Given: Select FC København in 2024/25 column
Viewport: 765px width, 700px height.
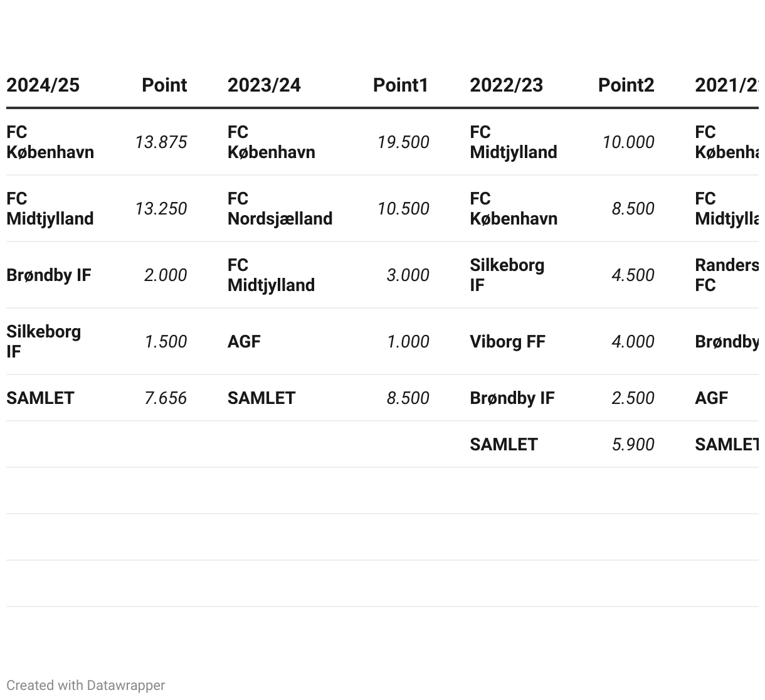Looking at the screenshot, I should (x=50, y=142).
